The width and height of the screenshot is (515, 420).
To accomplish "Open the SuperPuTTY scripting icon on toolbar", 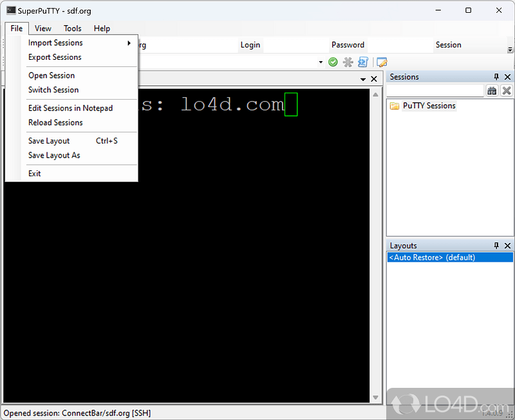I will click(362, 62).
